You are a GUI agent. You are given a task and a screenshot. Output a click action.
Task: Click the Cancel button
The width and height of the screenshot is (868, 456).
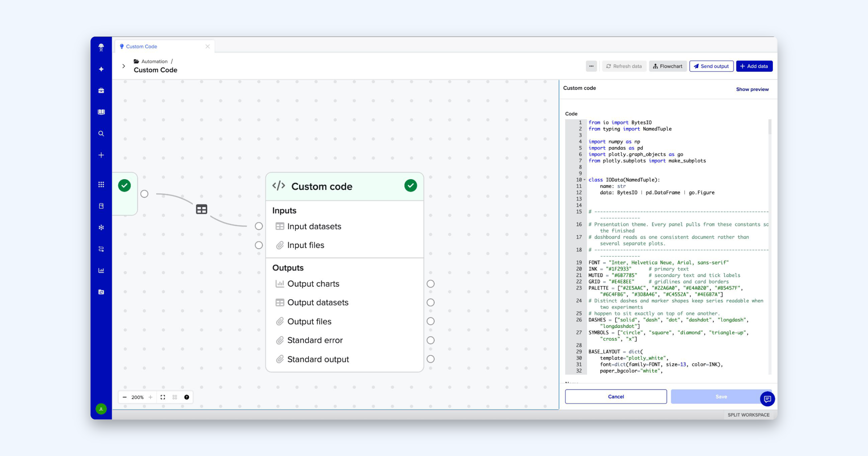[616, 397]
